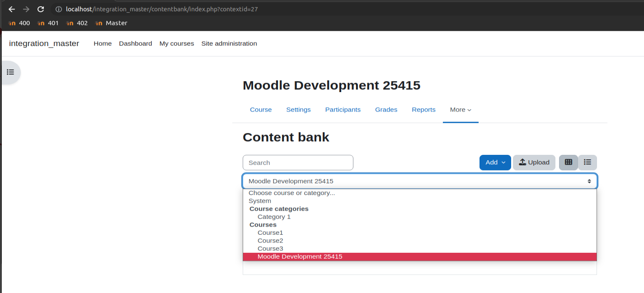This screenshot has height=293, width=644.
Task: Open Site administration link
Action: point(229,44)
